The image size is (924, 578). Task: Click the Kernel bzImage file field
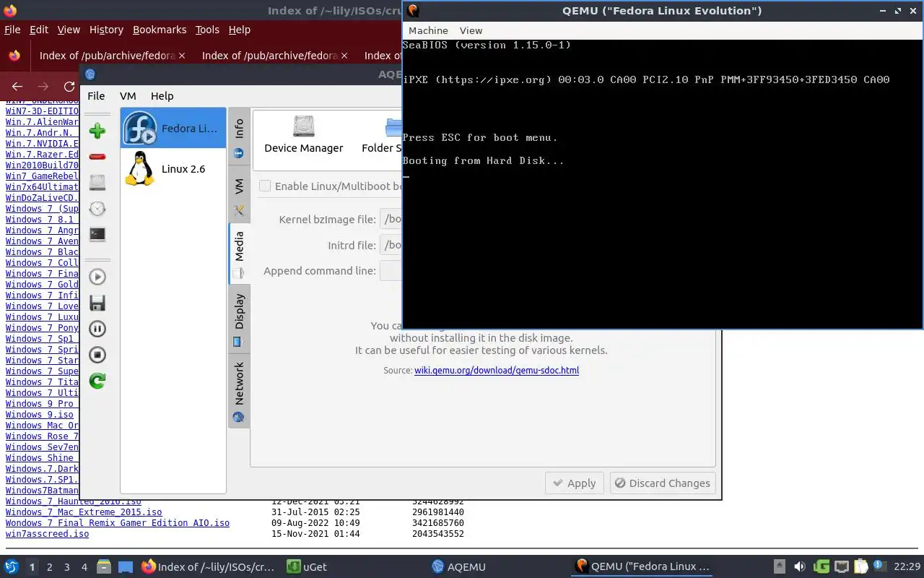tap(391, 220)
